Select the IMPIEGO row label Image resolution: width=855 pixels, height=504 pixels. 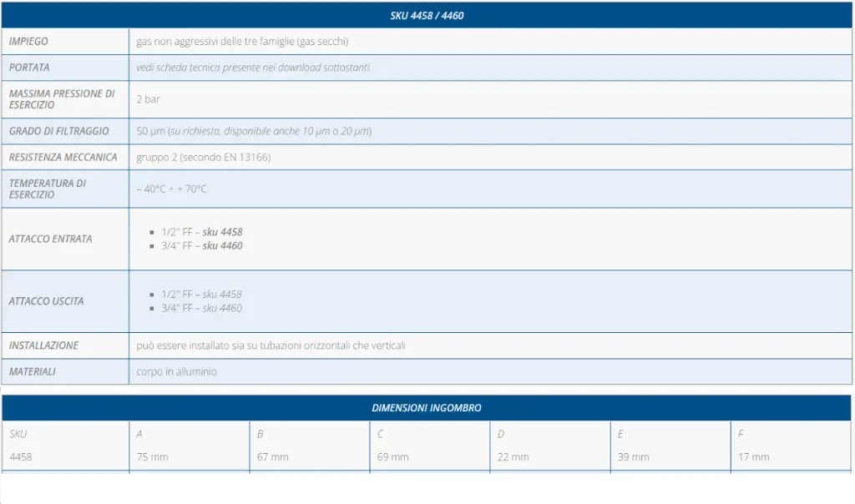pos(28,42)
